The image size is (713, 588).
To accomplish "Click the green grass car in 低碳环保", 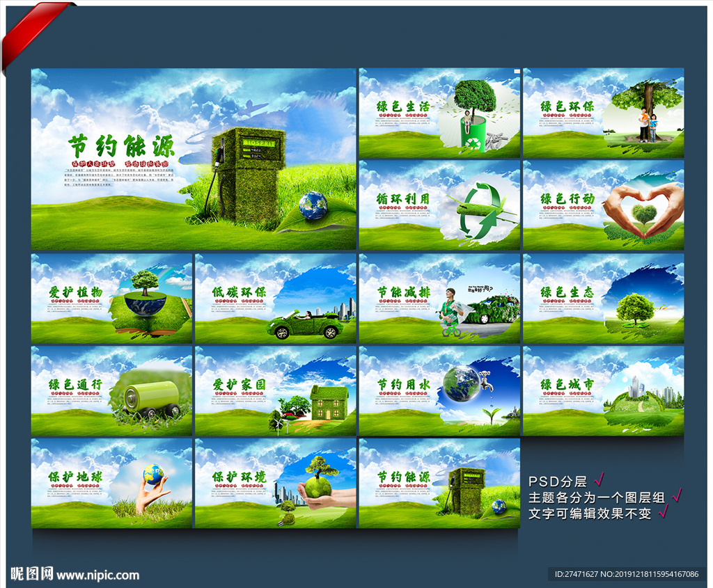I will (x=306, y=324).
